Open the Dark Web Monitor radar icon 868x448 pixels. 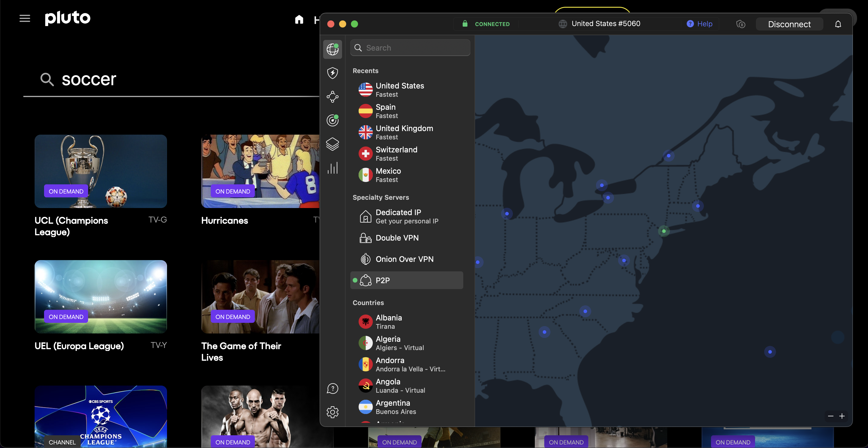pos(332,120)
